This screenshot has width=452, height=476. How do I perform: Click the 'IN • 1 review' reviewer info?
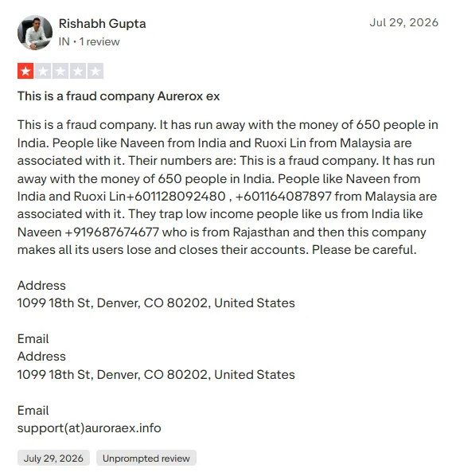pyautogui.click(x=89, y=41)
